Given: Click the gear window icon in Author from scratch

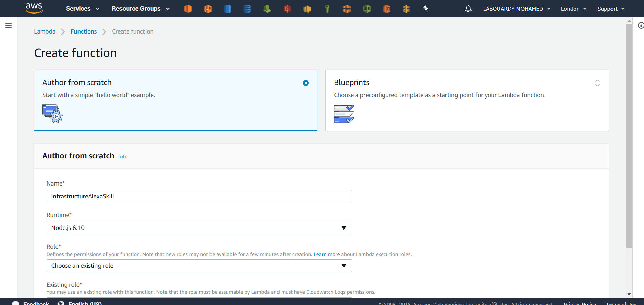Looking at the screenshot, I should 52,114.
